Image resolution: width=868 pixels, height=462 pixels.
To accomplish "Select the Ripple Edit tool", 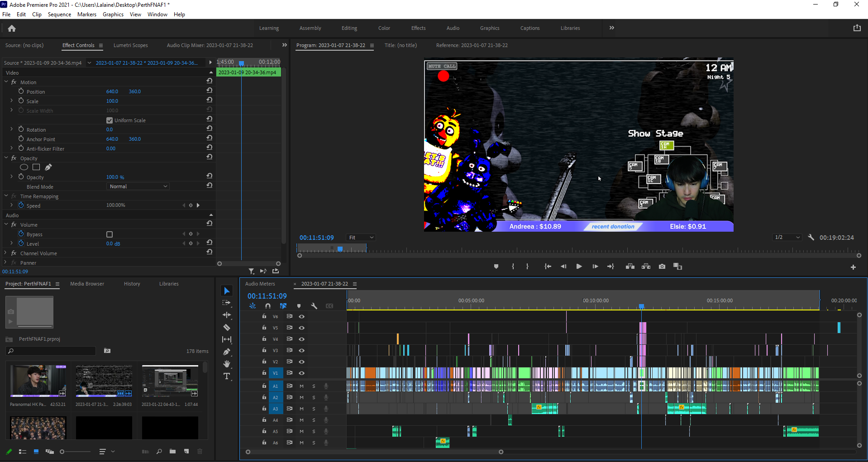I will coord(227,315).
